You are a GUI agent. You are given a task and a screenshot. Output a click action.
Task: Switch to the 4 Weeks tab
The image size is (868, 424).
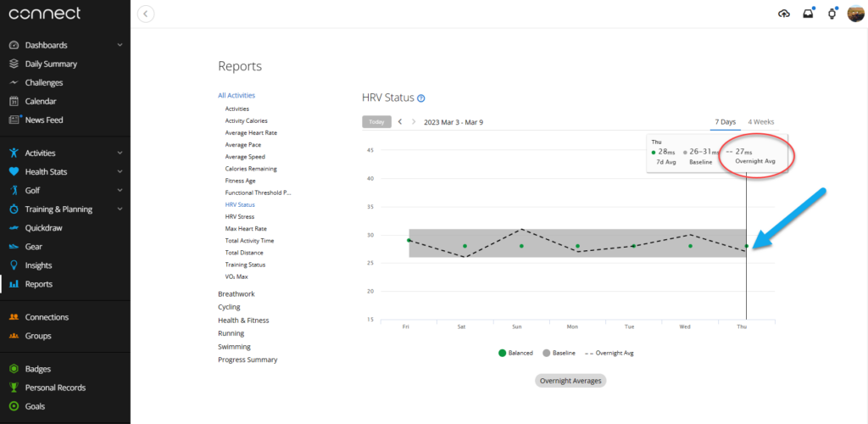[761, 122]
